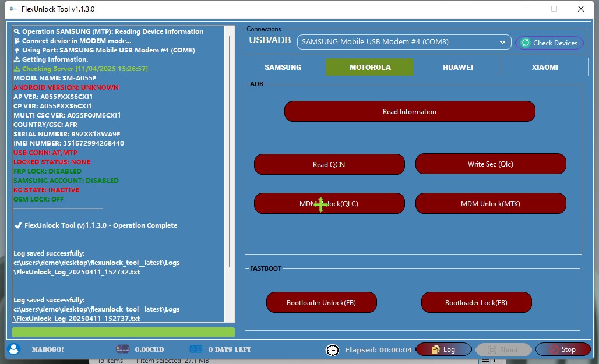This screenshot has width=599, height=364.
Task: Switch to the SAMSUNG tab
Action: [283, 67]
